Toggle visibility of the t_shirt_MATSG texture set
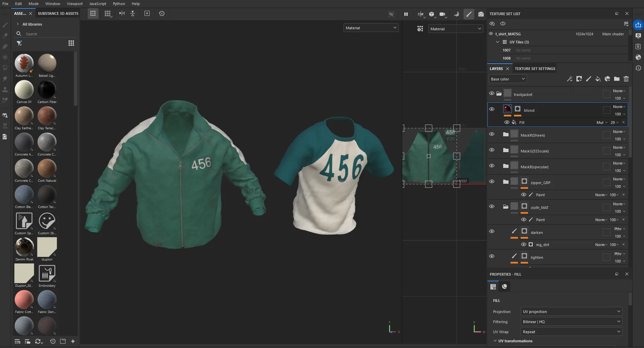The height and width of the screenshot is (348, 644). pos(491,34)
